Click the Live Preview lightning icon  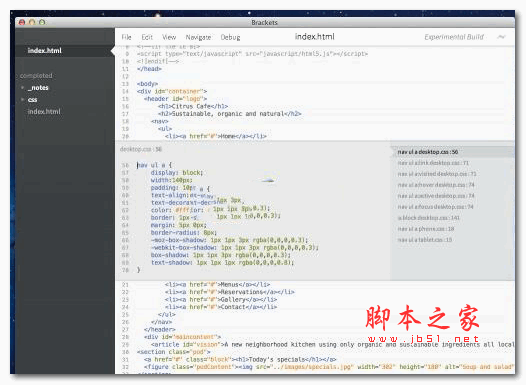(501, 37)
